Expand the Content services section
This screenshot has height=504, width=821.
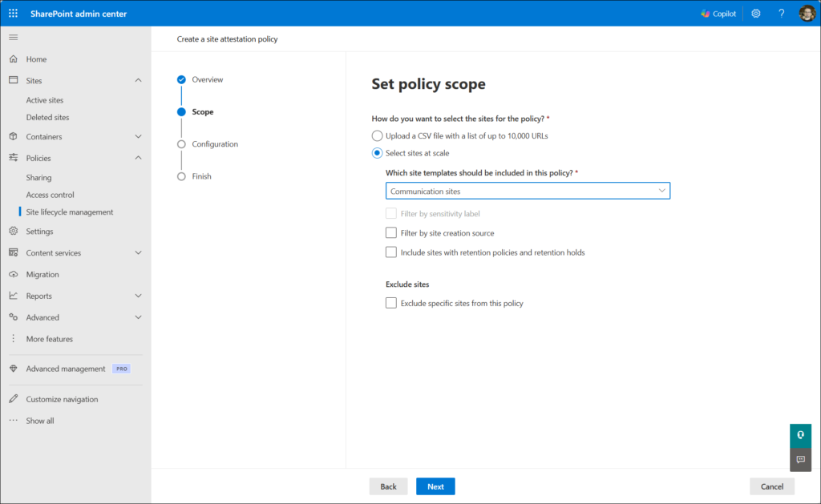(x=138, y=253)
